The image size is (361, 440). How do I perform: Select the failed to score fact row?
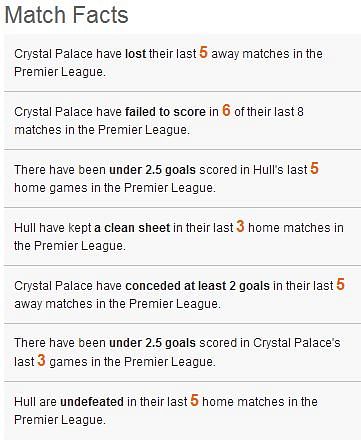(182, 120)
